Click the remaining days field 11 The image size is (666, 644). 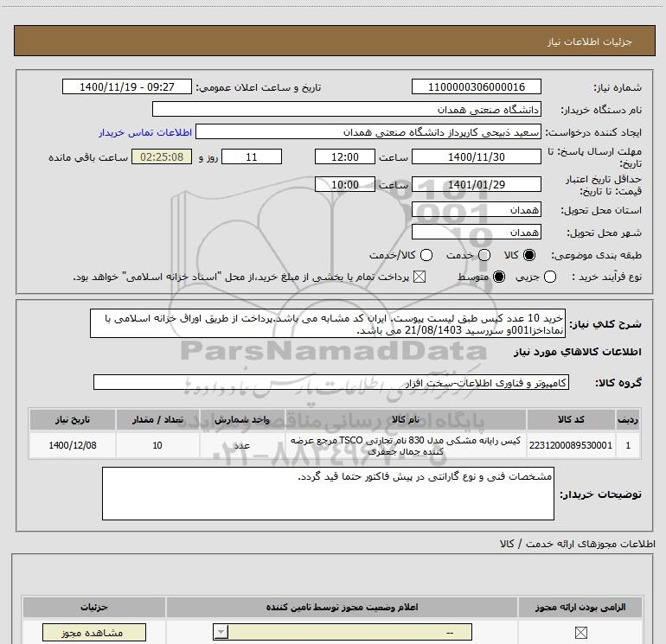252,156
